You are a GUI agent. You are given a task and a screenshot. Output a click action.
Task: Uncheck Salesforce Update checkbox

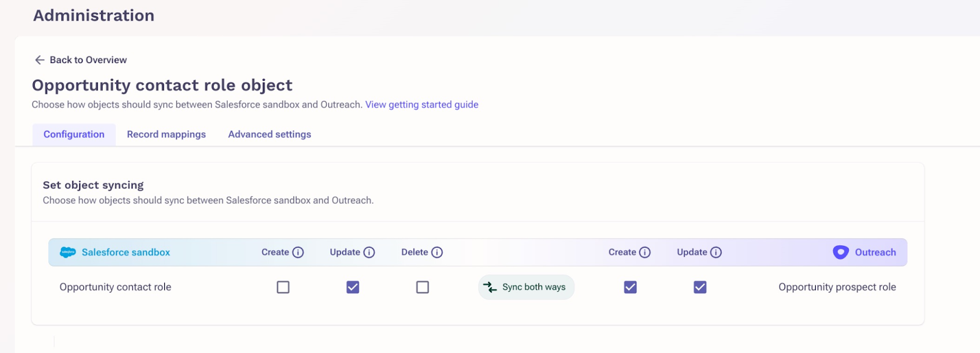pos(353,287)
